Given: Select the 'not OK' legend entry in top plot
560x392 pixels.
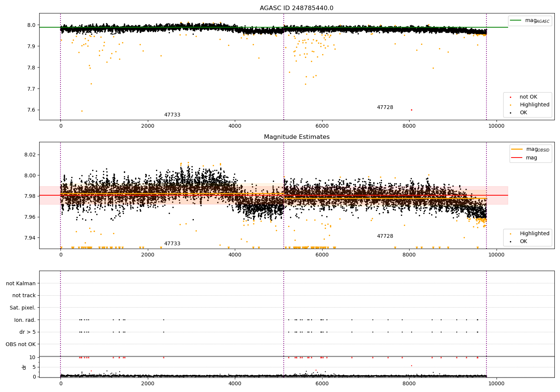Looking at the screenshot, I should (528, 97).
